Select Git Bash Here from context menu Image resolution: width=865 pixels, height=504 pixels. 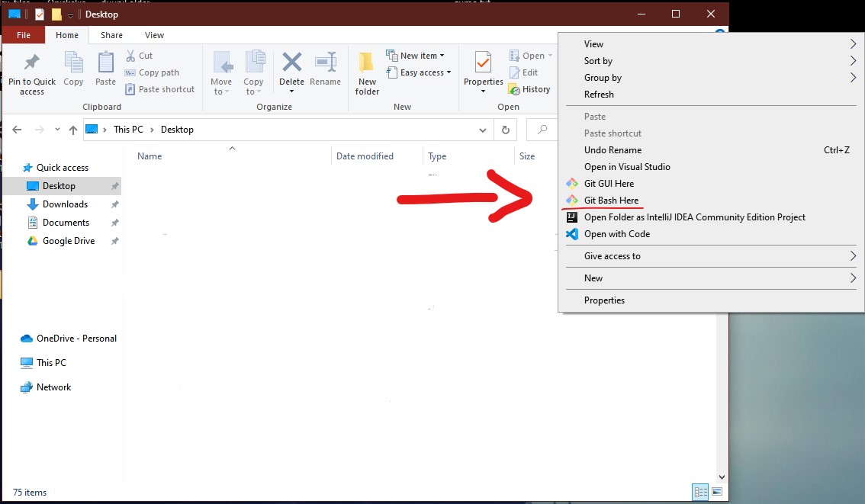click(x=611, y=201)
